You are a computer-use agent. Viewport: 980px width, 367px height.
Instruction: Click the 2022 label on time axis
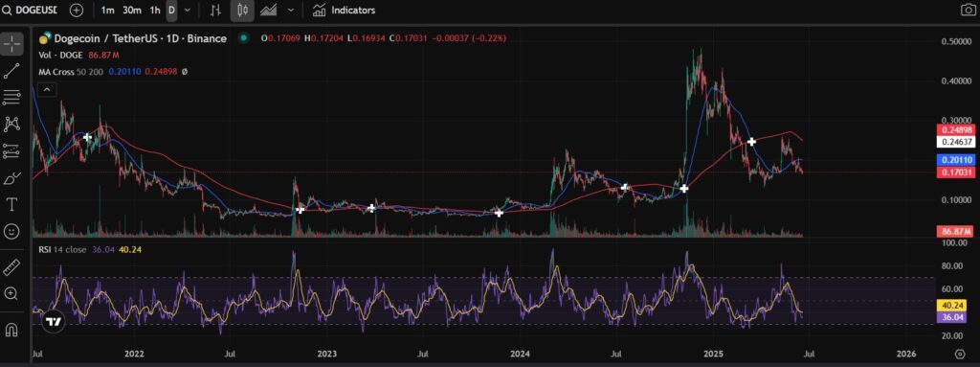(134, 355)
